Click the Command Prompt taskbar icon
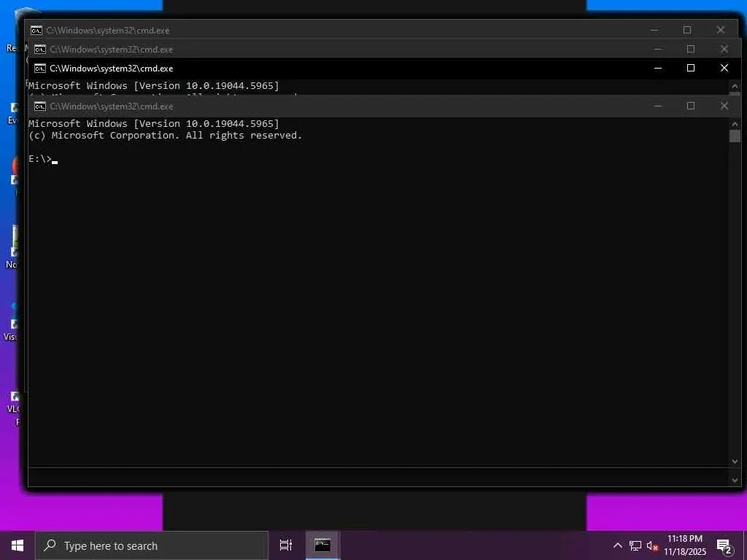The image size is (747, 560). (322, 545)
